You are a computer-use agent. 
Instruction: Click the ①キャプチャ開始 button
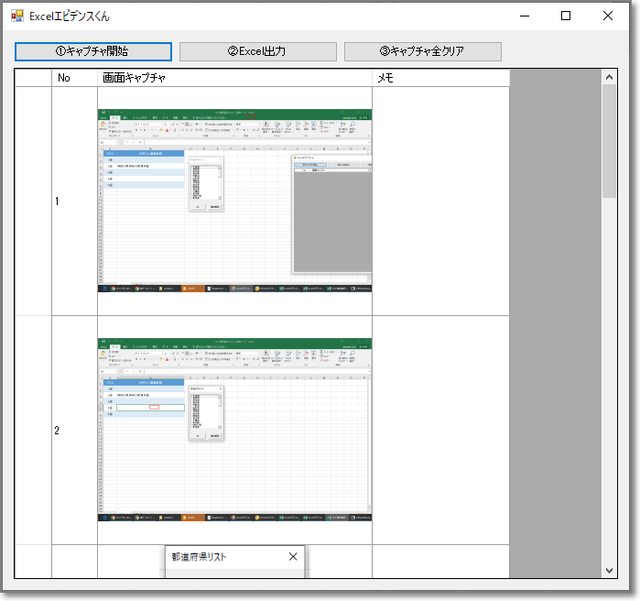(x=93, y=51)
